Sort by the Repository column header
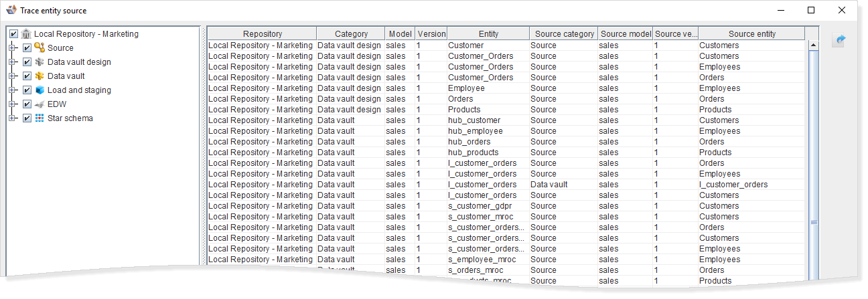The height and width of the screenshot is (299, 868). [x=262, y=34]
